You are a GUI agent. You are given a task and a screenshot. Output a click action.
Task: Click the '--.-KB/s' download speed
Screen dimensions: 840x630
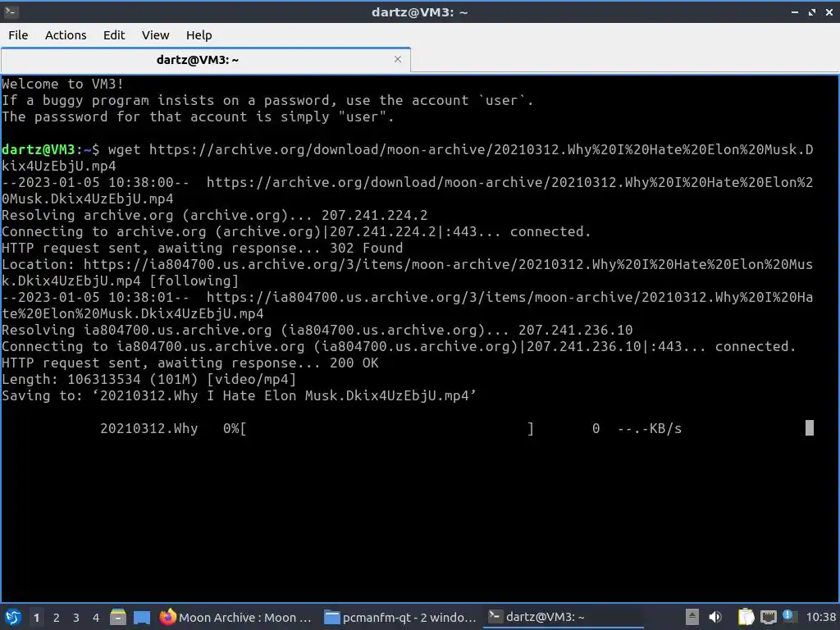[650, 428]
